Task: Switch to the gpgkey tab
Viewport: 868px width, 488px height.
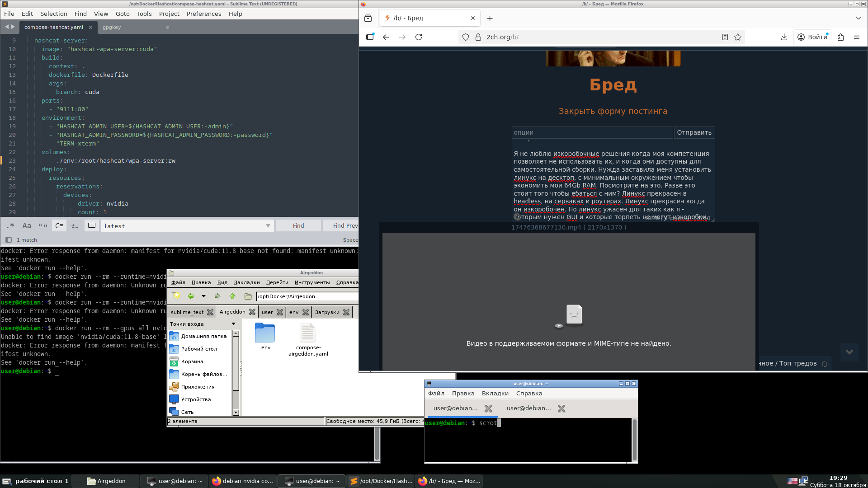Action: [112, 27]
